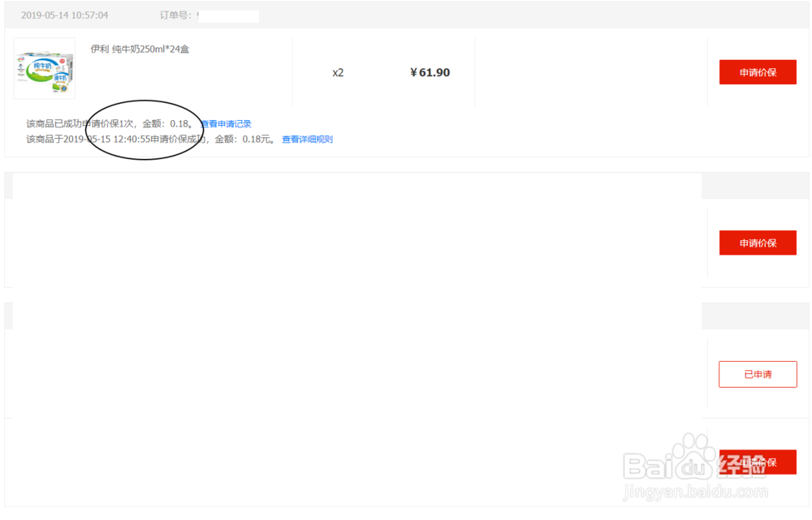
Task: Select product title 伊利 纯牛奶250ml*24盒
Action: coord(140,49)
